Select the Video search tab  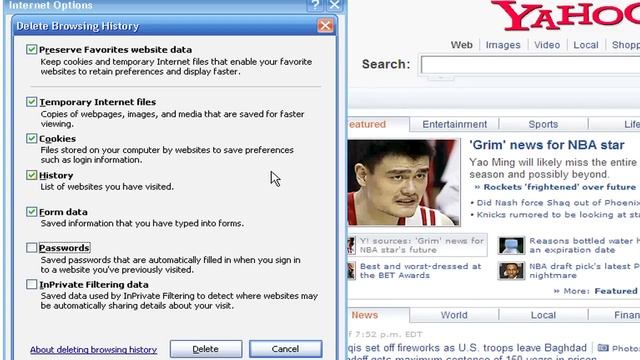pos(547,45)
